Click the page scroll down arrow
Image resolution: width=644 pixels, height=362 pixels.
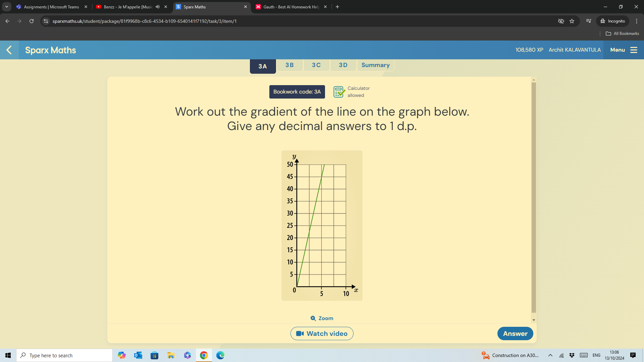[534, 319]
